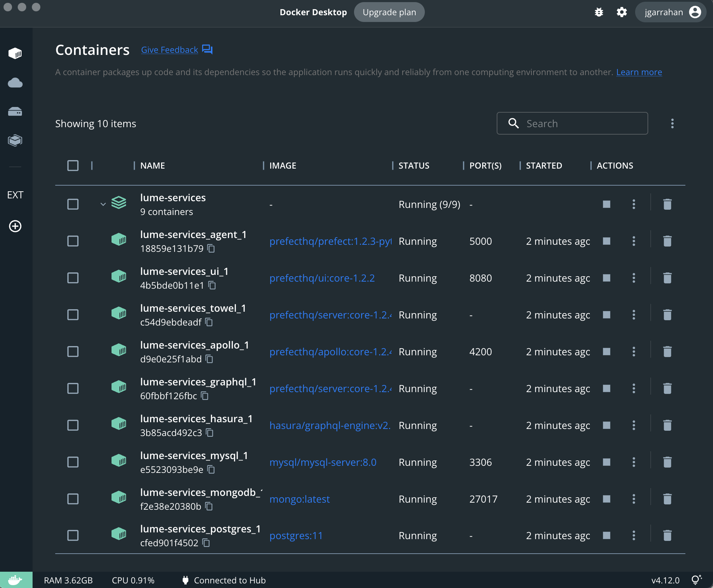
Task: Open more actions for lume-services_apollo_1
Action: 634,351
